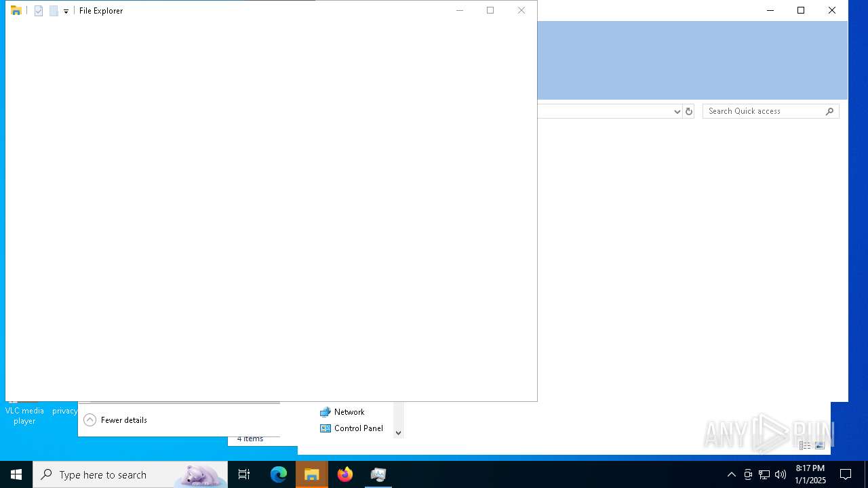Open the Action Center notifications icon
Screen dimensions: 868x488
point(846,474)
